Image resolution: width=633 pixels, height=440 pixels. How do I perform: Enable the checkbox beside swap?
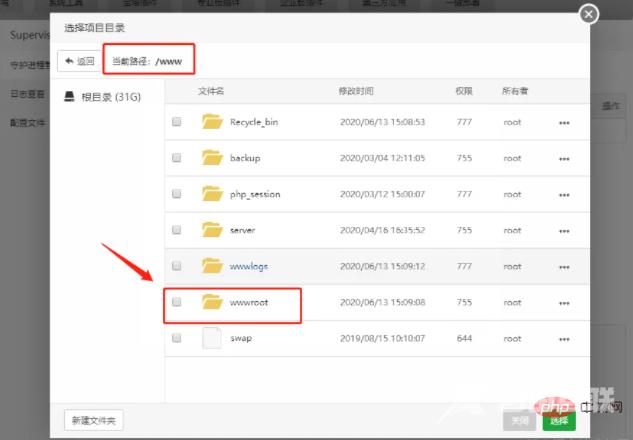[x=177, y=338]
